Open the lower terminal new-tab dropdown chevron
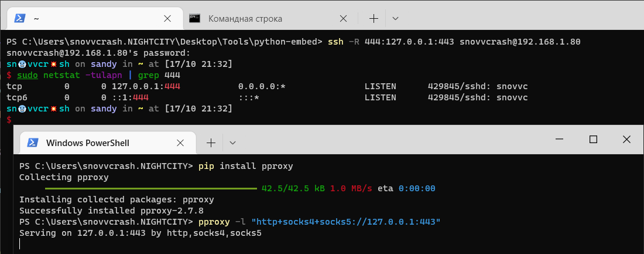The height and width of the screenshot is (254, 644). pyautogui.click(x=232, y=143)
